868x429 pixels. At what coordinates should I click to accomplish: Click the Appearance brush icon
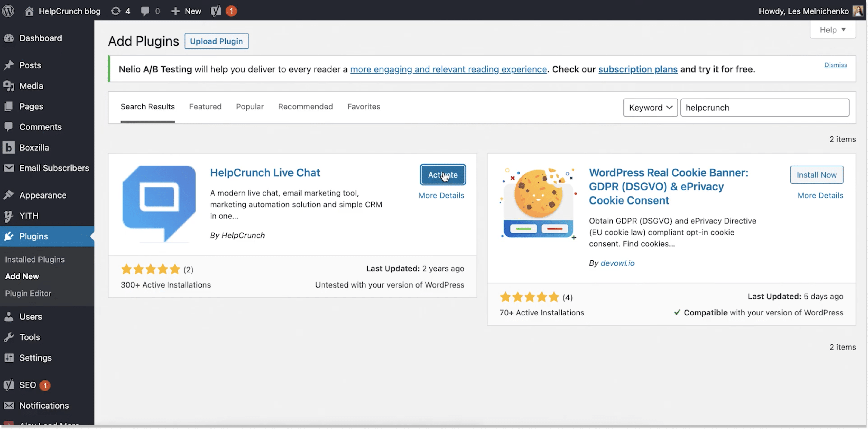[x=9, y=195]
